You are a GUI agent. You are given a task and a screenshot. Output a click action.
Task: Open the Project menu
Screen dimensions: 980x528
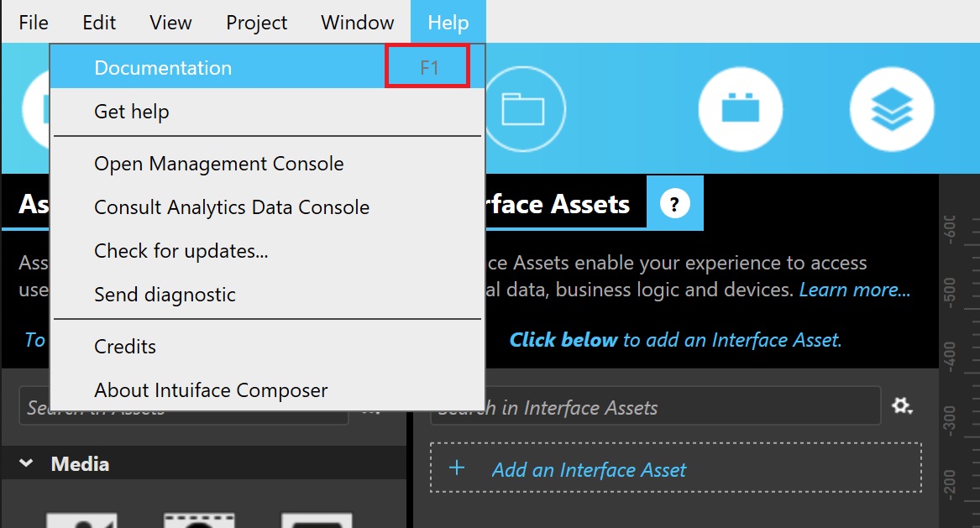coord(256,23)
